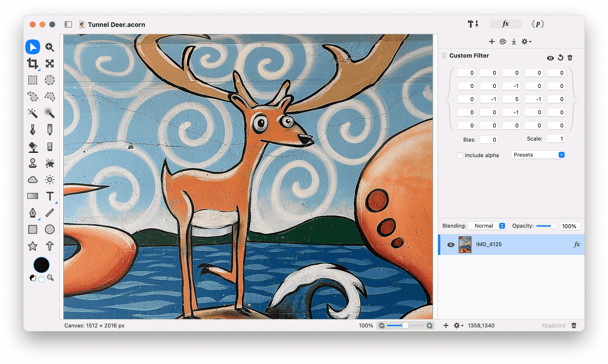Click the download arrow in the filter toolbar

pyautogui.click(x=514, y=42)
